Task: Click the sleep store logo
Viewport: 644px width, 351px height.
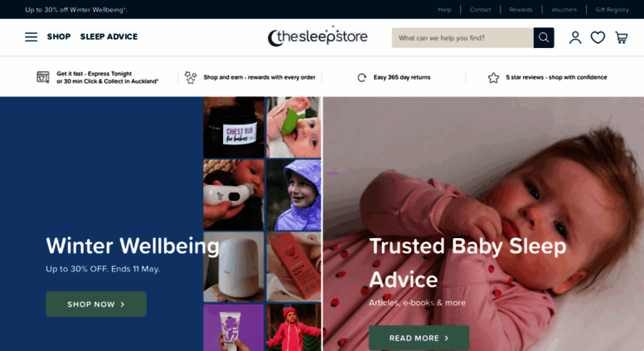Action: point(317,37)
